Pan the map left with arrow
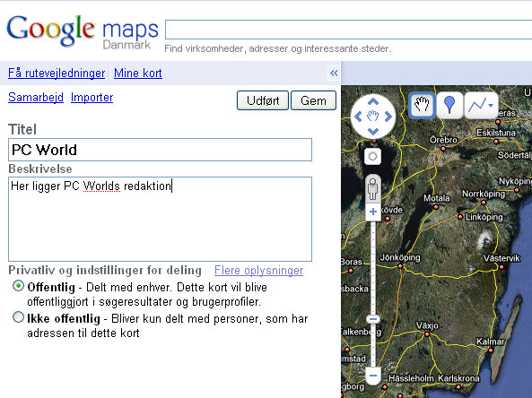The height and width of the screenshot is (398, 532). click(x=358, y=117)
